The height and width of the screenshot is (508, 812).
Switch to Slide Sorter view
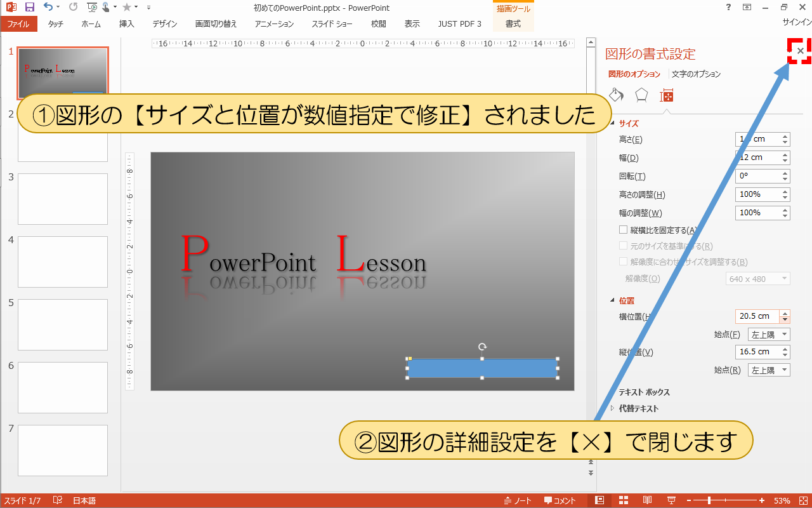click(624, 500)
